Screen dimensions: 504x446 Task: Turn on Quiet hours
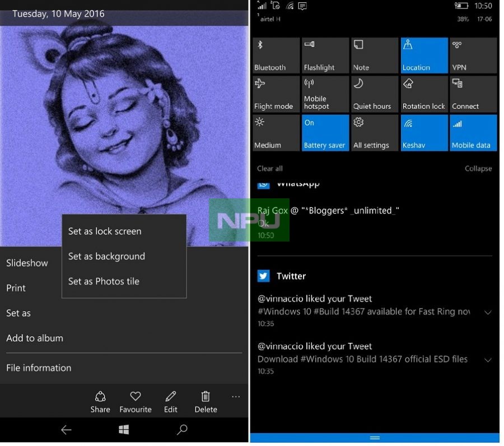(375, 94)
